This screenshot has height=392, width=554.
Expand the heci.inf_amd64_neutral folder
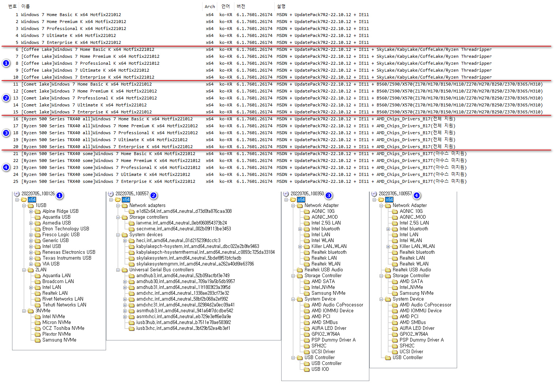(125, 241)
